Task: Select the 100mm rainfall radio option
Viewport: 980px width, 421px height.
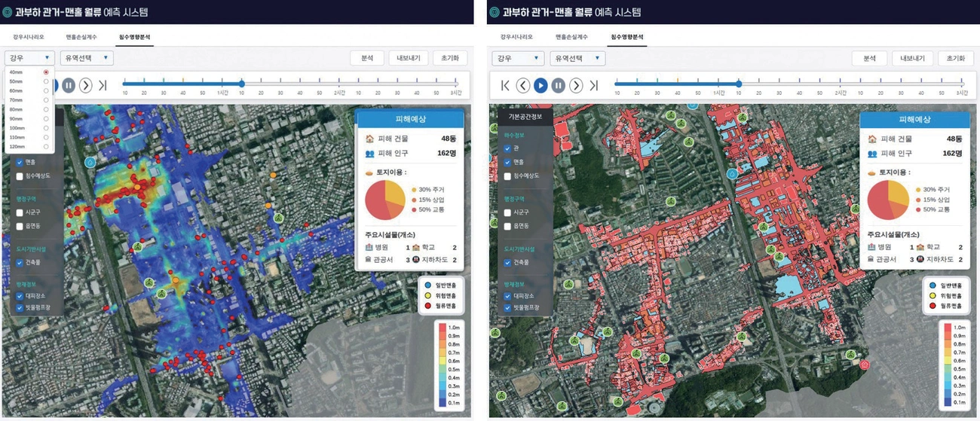Action: [46, 128]
